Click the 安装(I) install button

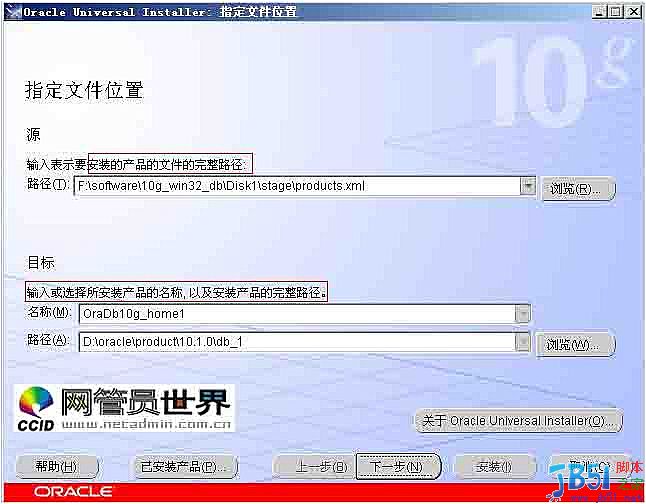tap(494, 466)
